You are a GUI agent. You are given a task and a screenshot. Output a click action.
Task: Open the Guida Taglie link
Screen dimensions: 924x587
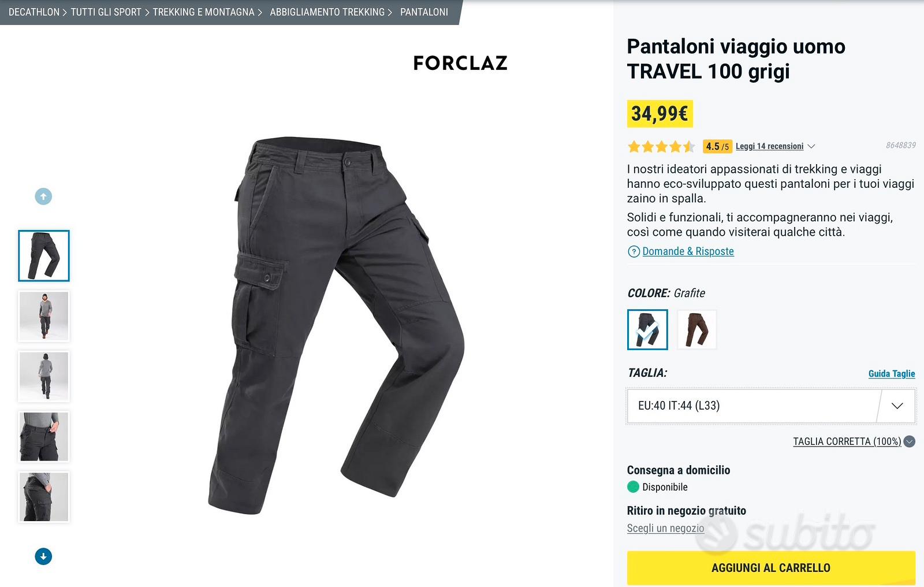(x=892, y=374)
